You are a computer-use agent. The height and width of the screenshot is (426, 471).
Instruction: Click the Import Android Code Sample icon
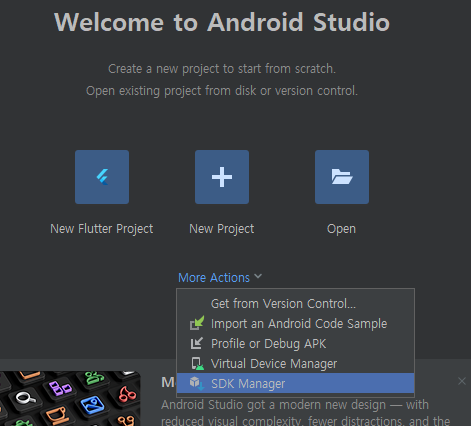point(197,323)
